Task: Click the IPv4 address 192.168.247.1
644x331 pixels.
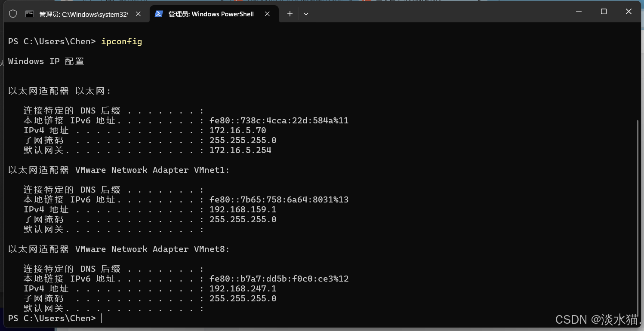Action: click(x=243, y=288)
